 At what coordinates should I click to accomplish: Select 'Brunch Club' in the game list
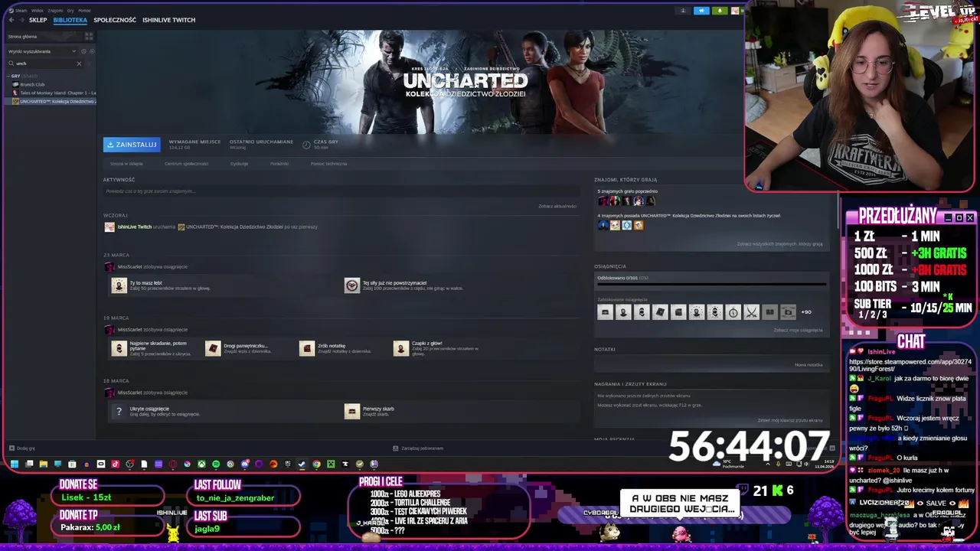coord(32,84)
